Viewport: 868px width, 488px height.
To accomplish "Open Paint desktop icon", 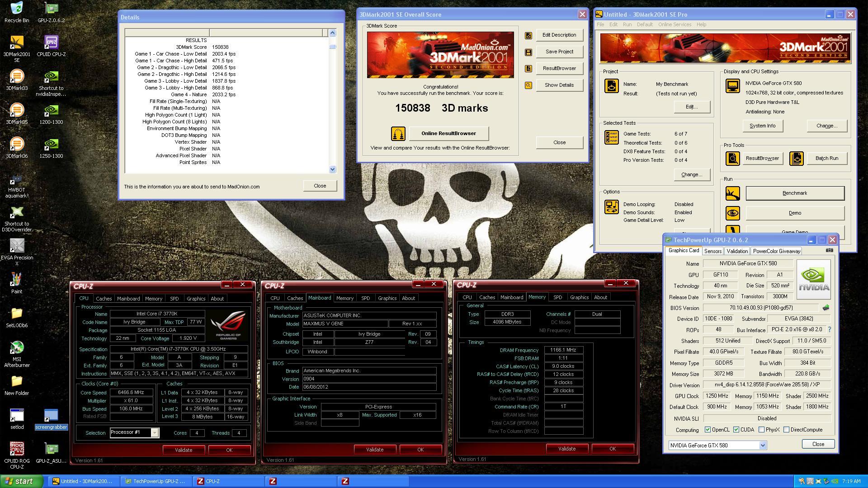I will (17, 283).
